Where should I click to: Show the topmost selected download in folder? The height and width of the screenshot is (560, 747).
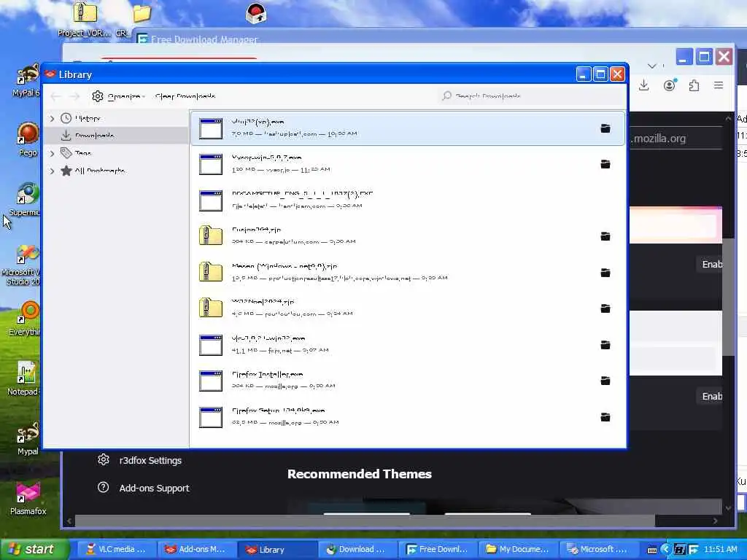[x=605, y=128]
